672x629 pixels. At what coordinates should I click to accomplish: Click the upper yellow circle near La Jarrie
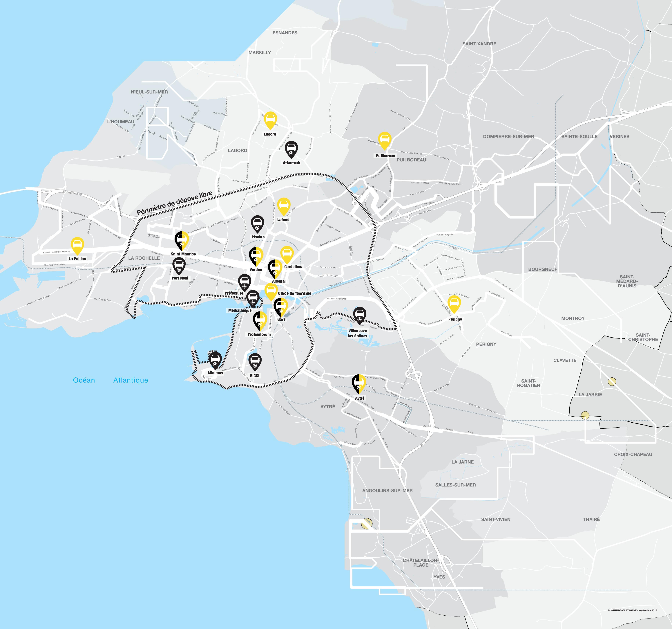pos(612,382)
